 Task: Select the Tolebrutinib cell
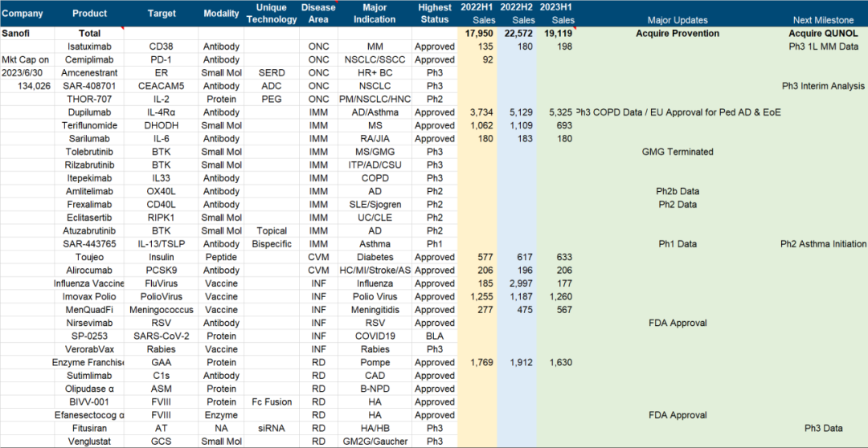pos(89,152)
